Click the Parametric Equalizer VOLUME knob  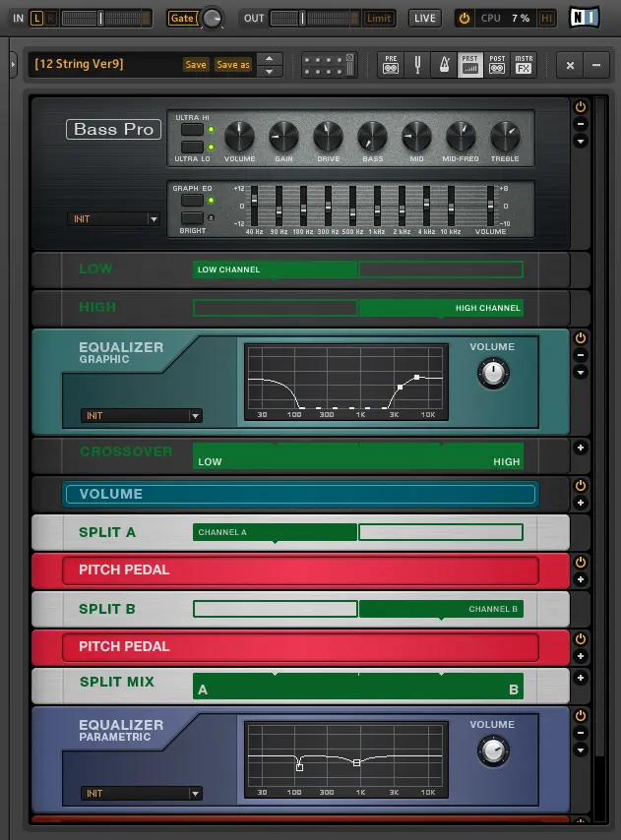click(x=493, y=751)
